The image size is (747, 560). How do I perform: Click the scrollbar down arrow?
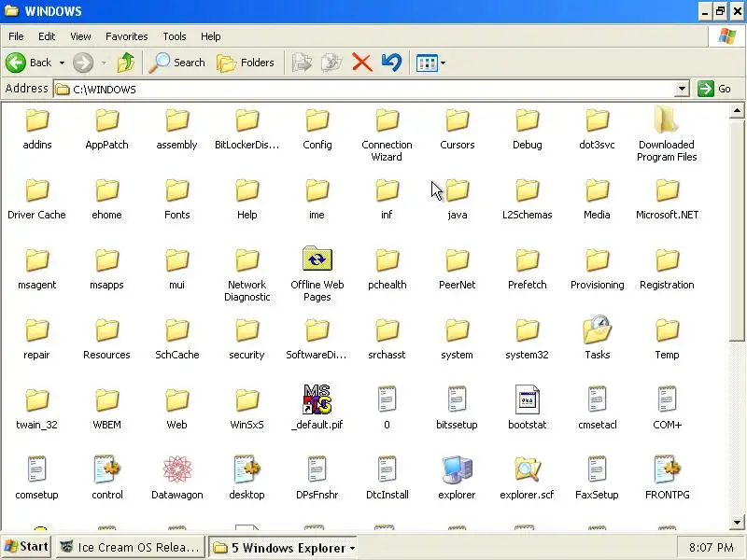(737, 523)
